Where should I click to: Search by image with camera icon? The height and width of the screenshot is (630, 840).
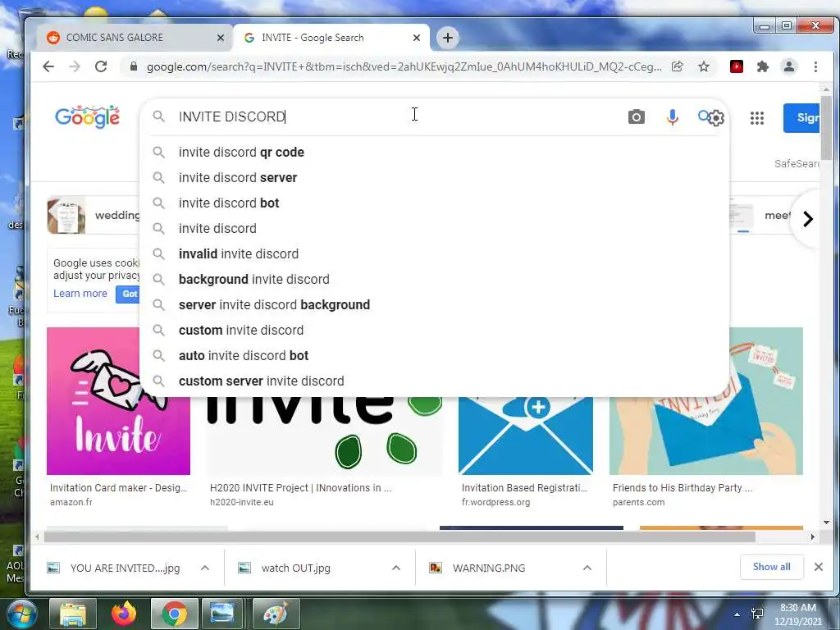(x=636, y=116)
